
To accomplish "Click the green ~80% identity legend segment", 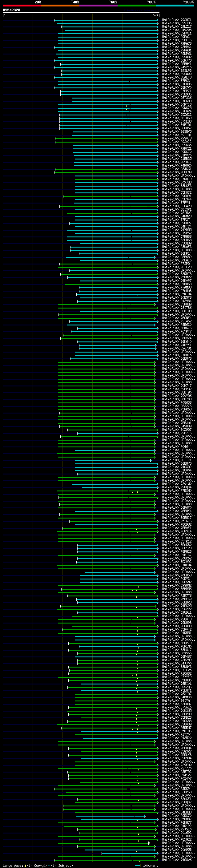I will (137, 6).
